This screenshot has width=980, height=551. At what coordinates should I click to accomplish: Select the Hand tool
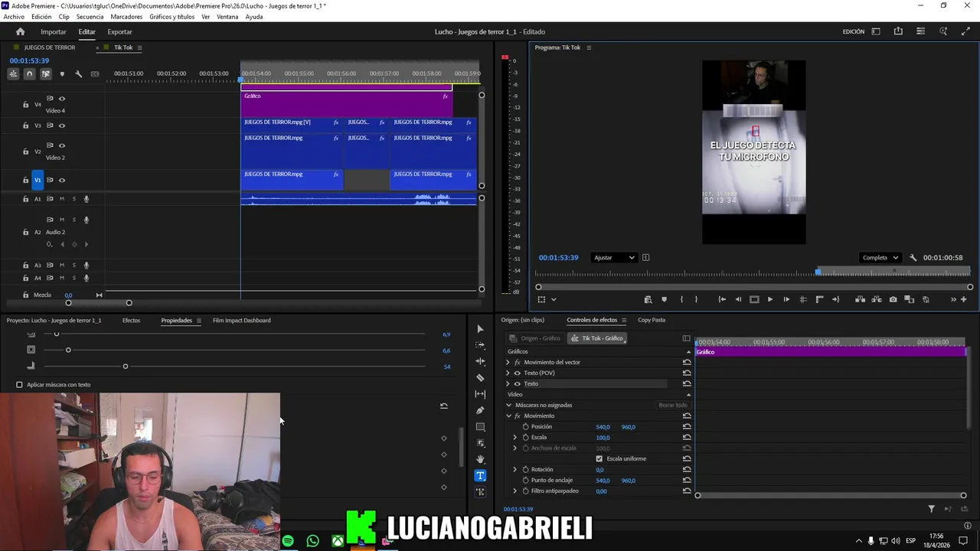(480, 459)
